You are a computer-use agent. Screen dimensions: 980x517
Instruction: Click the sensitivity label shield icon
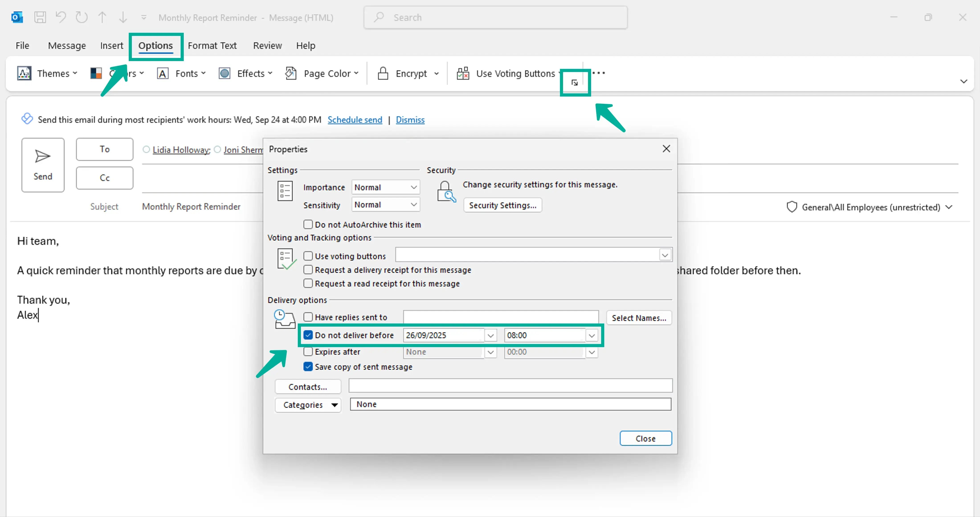[792, 207]
